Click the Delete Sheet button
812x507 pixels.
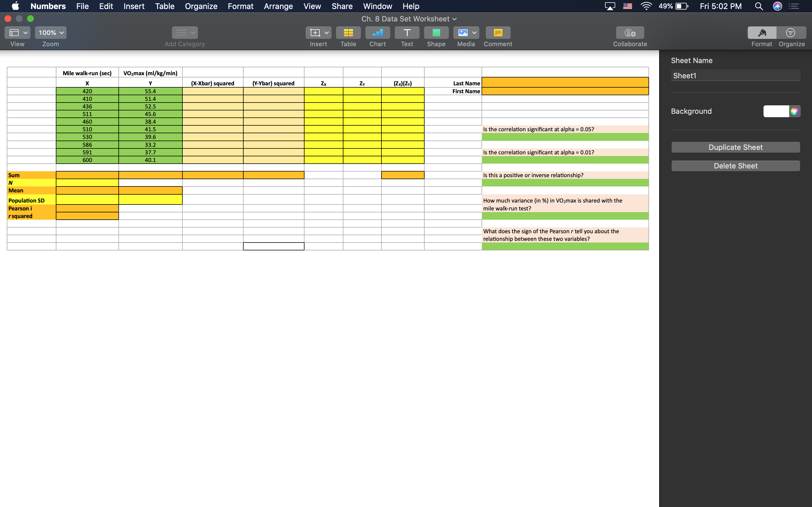point(736,165)
